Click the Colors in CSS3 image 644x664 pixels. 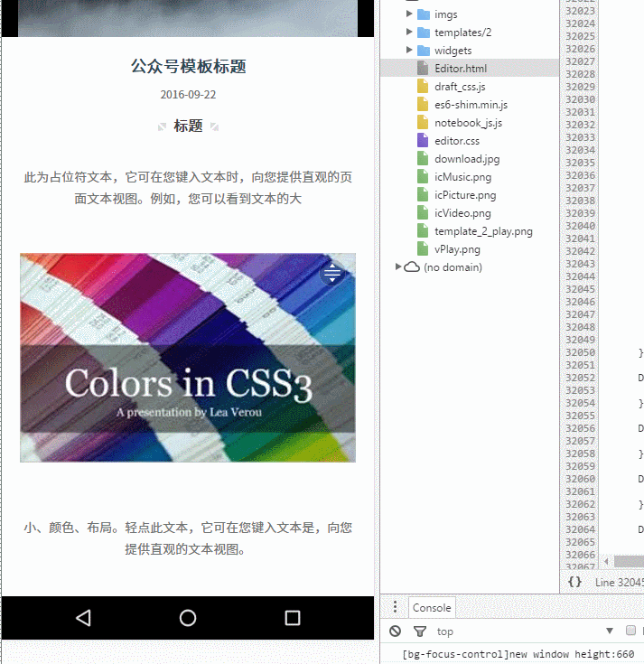click(x=188, y=358)
